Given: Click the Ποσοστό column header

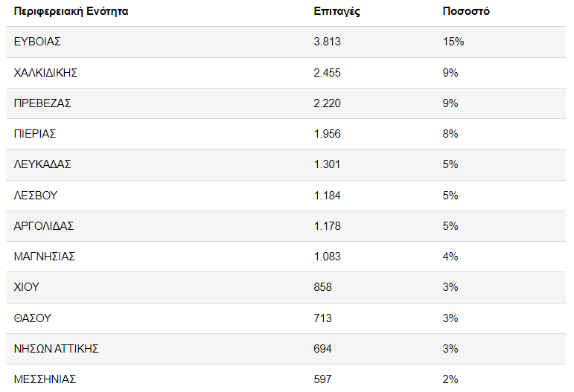Looking at the screenshot, I should point(466,11).
